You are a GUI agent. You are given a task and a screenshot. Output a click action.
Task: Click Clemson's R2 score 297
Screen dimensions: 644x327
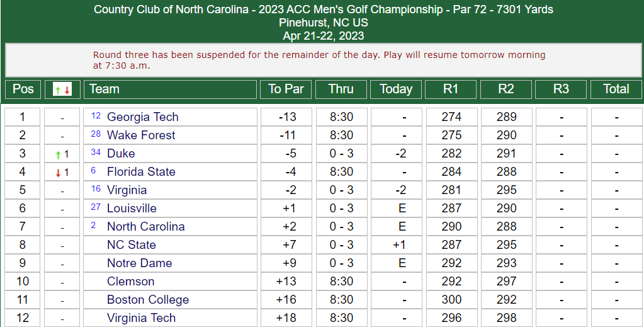pyautogui.click(x=506, y=282)
